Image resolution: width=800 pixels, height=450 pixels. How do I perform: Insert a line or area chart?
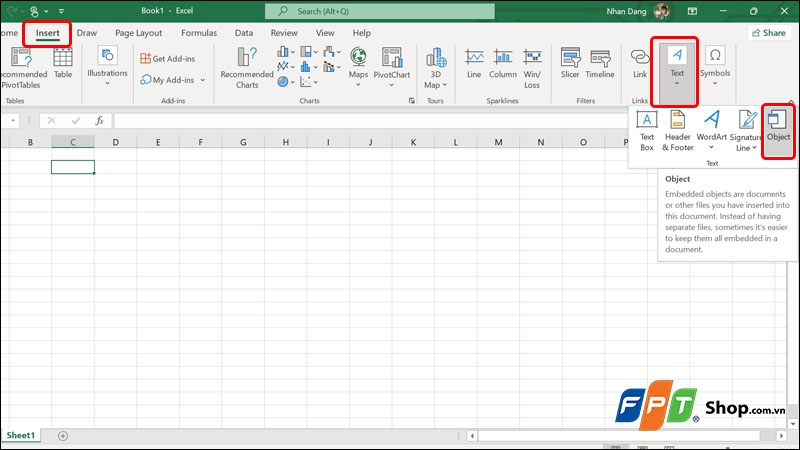pyautogui.click(x=286, y=66)
